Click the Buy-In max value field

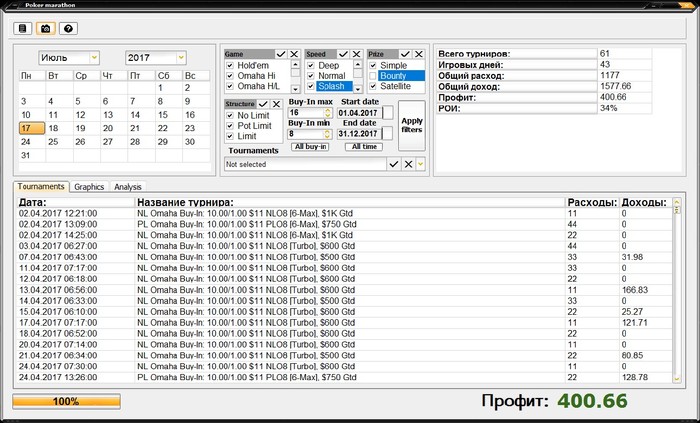click(306, 113)
